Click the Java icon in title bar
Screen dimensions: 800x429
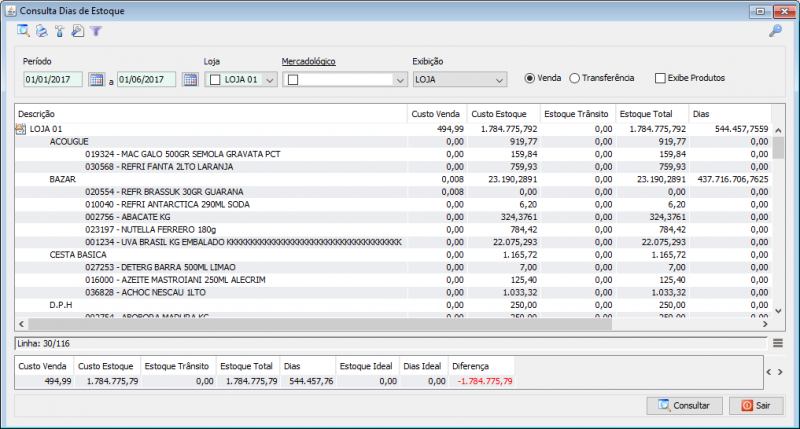pyautogui.click(x=11, y=10)
